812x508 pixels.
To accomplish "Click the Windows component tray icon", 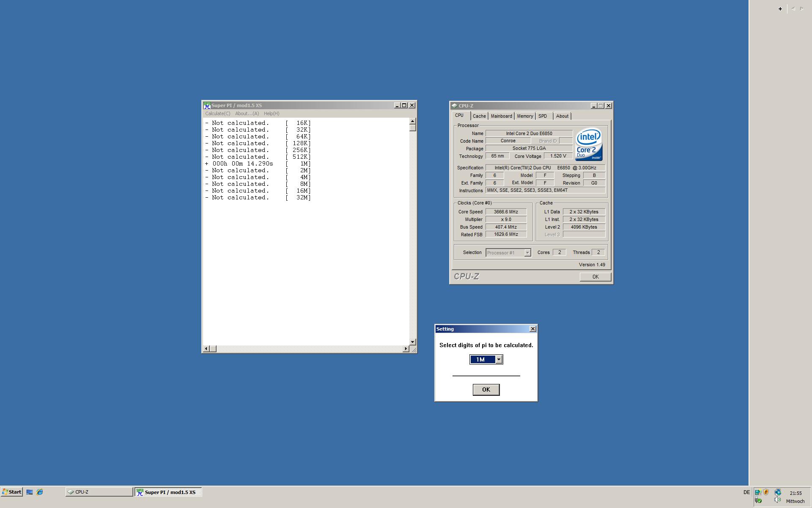I will [758, 492].
